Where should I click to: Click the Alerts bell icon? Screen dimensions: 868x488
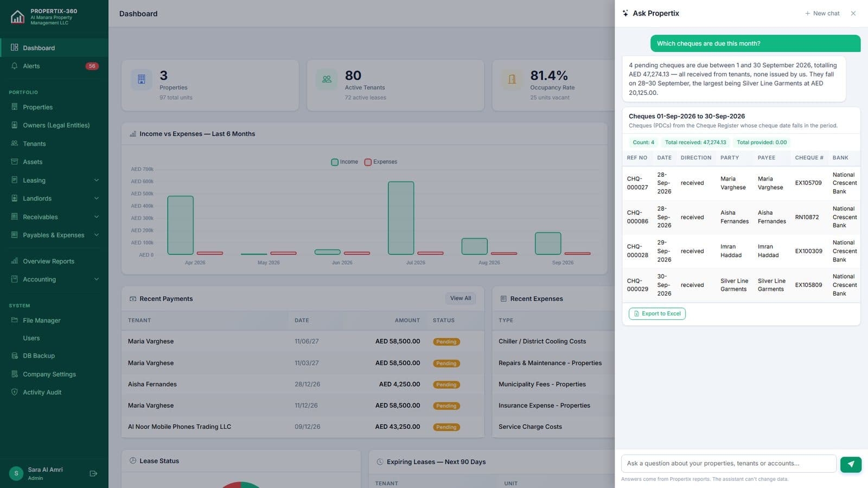click(15, 66)
